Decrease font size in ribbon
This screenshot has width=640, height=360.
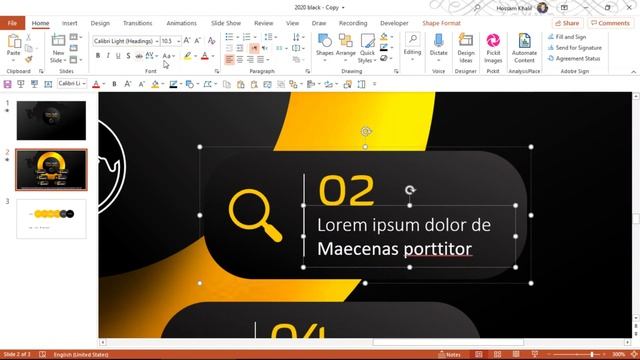(x=198, y=40)
